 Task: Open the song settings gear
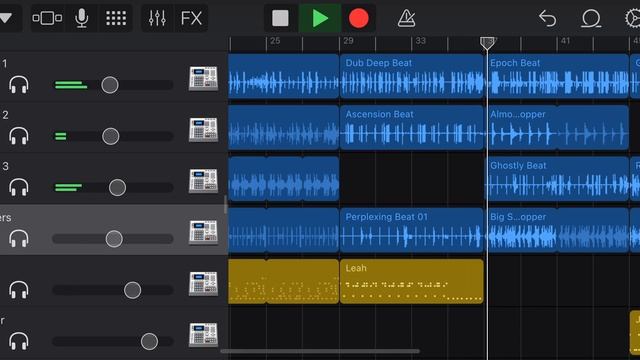[633, 18]
